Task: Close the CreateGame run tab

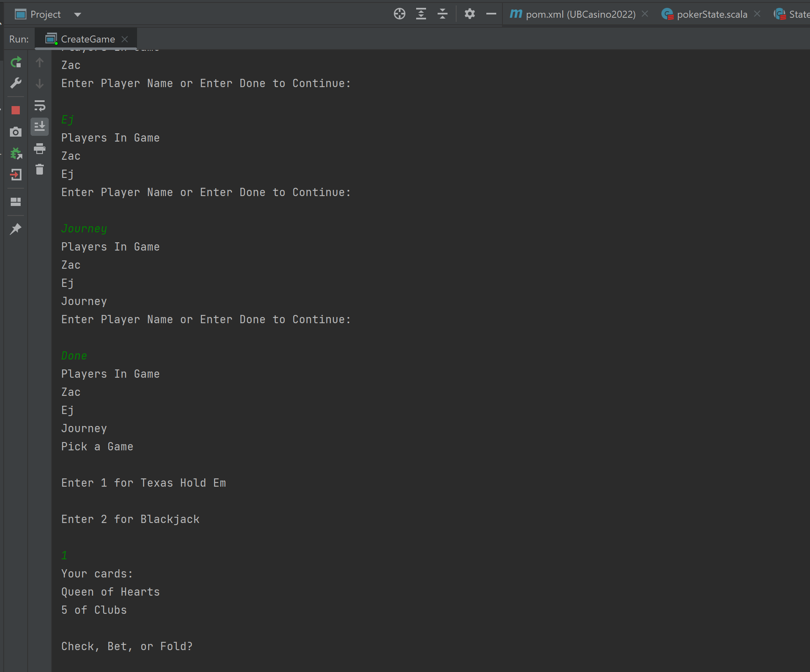Action: (x=125, y=39)
